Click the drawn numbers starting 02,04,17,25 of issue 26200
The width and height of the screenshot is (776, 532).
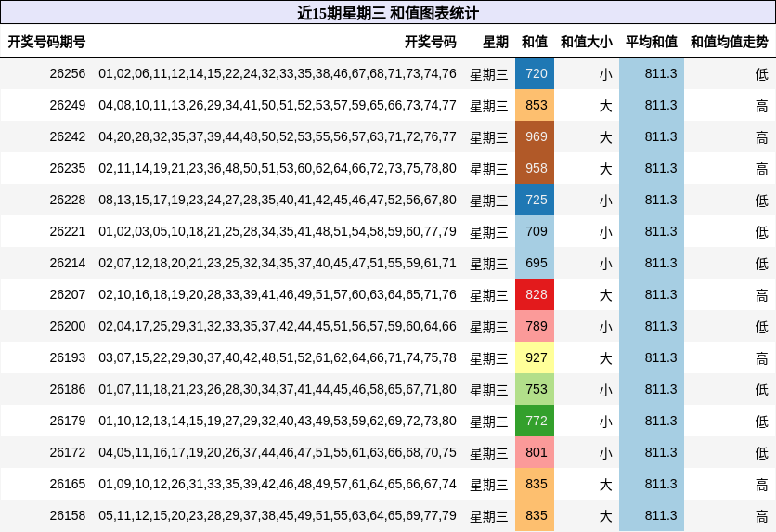tap(278, 326)
